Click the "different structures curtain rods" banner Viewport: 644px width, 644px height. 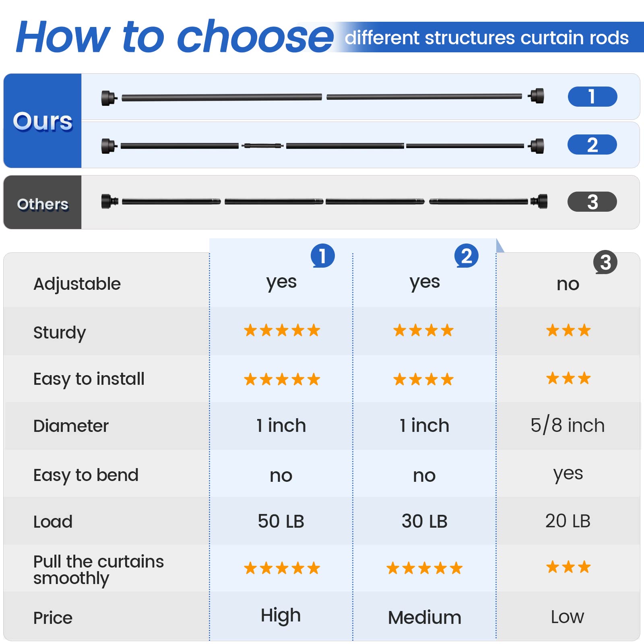tap(486, 38)
